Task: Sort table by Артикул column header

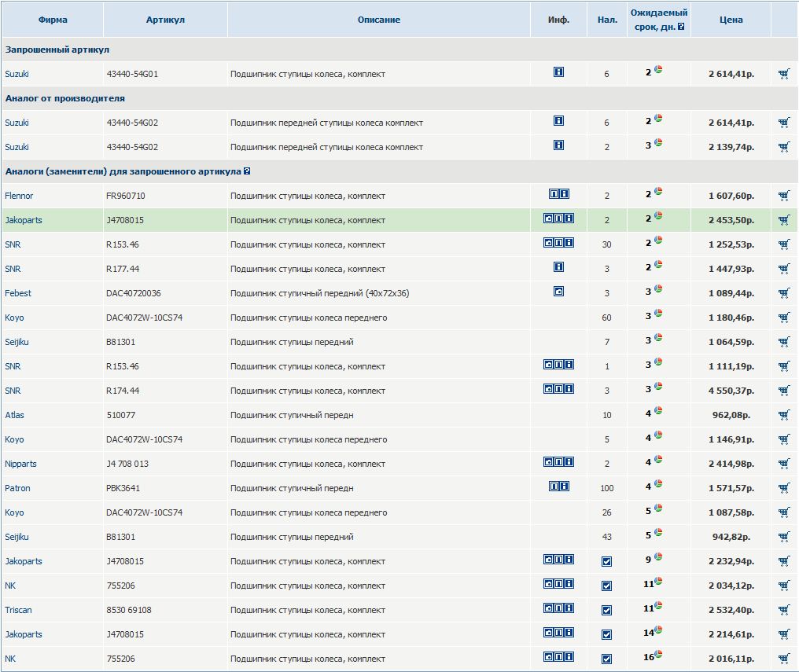Action: (165, 20)
